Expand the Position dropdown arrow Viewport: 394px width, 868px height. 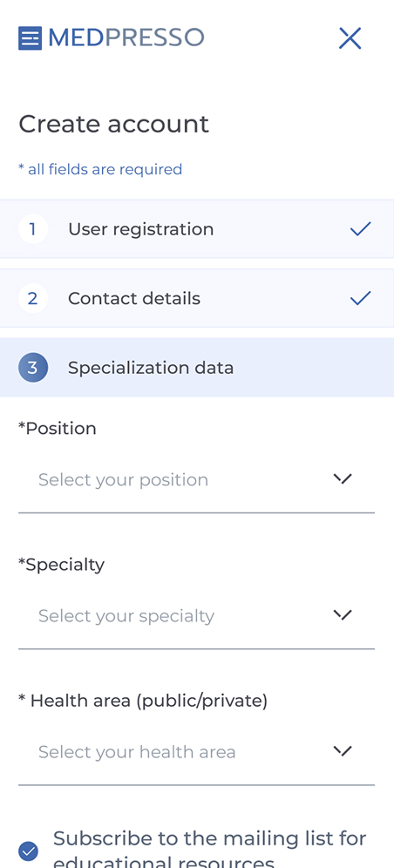coord(343,478)
